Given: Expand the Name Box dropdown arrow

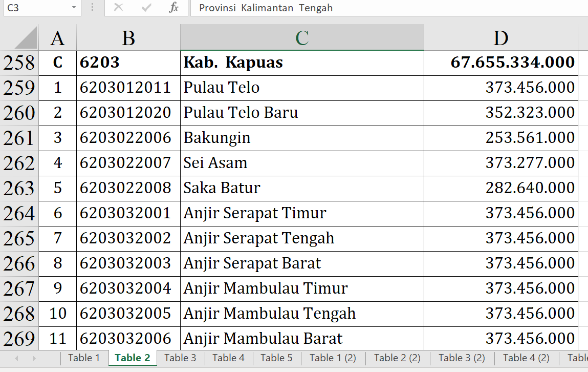Looking at the screenshot, I should point(74,8).
